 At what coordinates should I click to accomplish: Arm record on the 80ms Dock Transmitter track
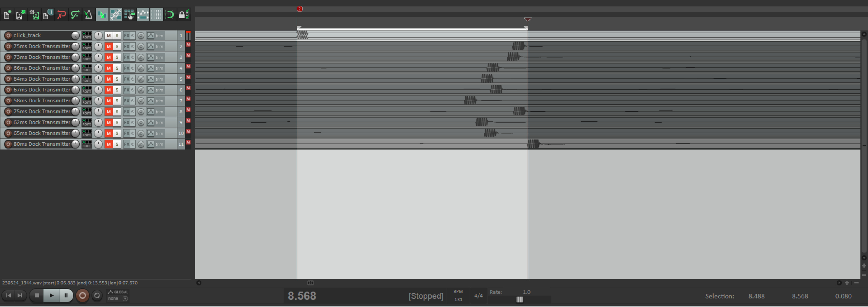[8, 144]
